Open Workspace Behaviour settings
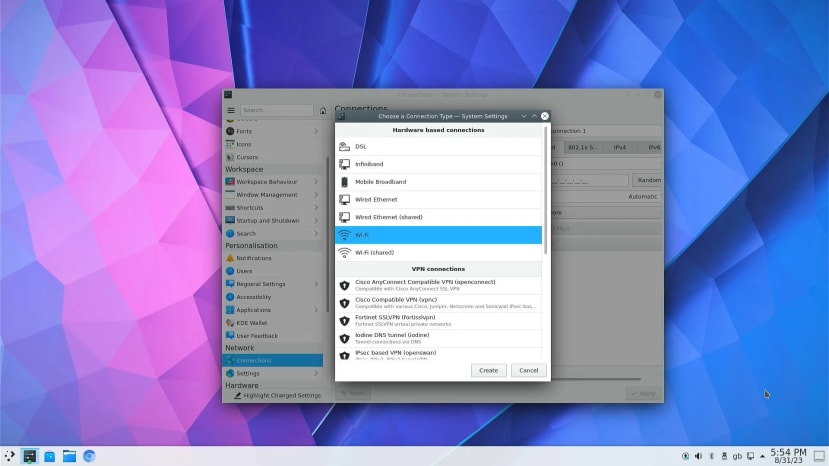The width and height of the screenshot is (829, 466). tap(273, 181)
